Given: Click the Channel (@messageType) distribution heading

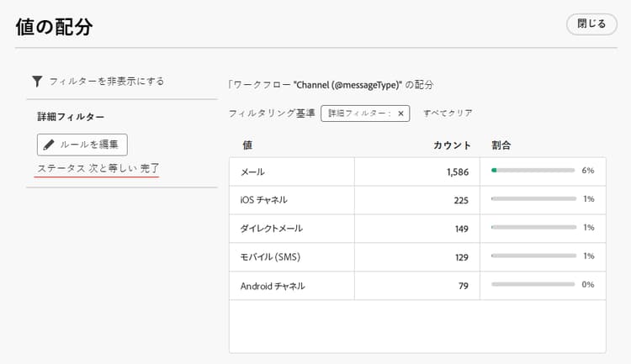Looking at the screenshot, I should 331,85.
